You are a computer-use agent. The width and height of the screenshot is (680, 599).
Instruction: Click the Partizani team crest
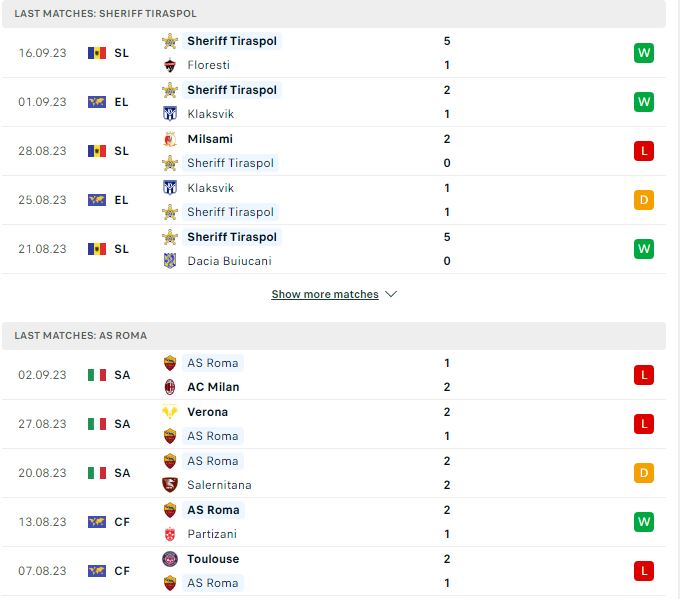coord(170,534)
